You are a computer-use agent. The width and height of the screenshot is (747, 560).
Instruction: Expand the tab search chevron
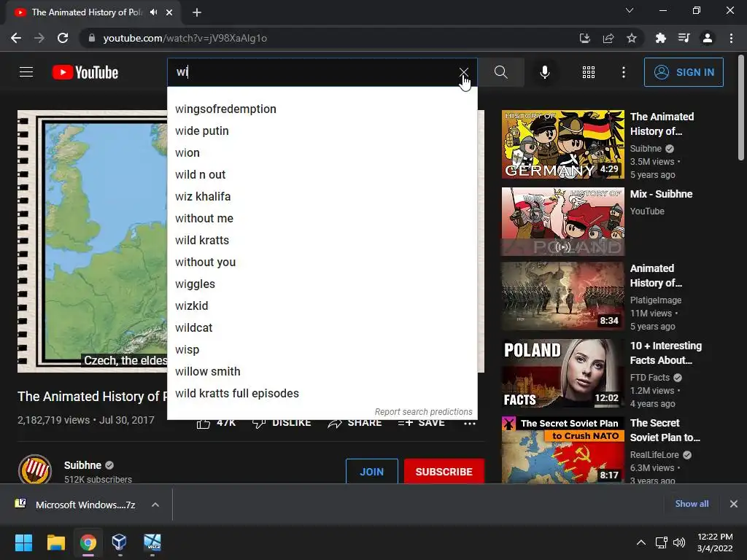[x=630, y=10]
